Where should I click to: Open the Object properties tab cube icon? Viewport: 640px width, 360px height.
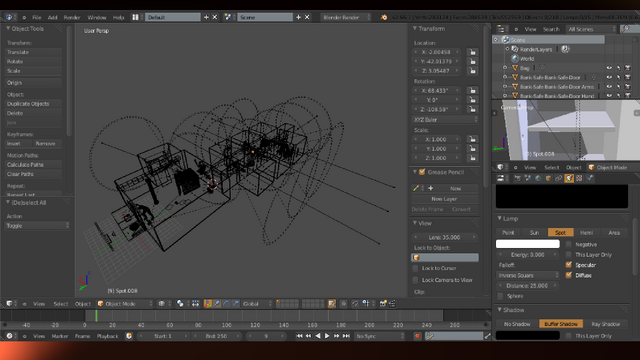pyautogui.click(x=548, y=178)
